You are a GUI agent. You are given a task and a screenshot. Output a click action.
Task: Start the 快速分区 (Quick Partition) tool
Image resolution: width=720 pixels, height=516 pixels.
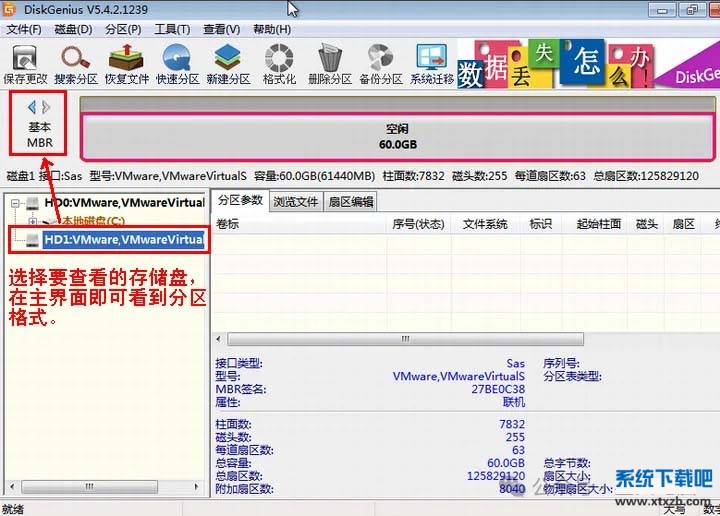(x=178, y=63)
